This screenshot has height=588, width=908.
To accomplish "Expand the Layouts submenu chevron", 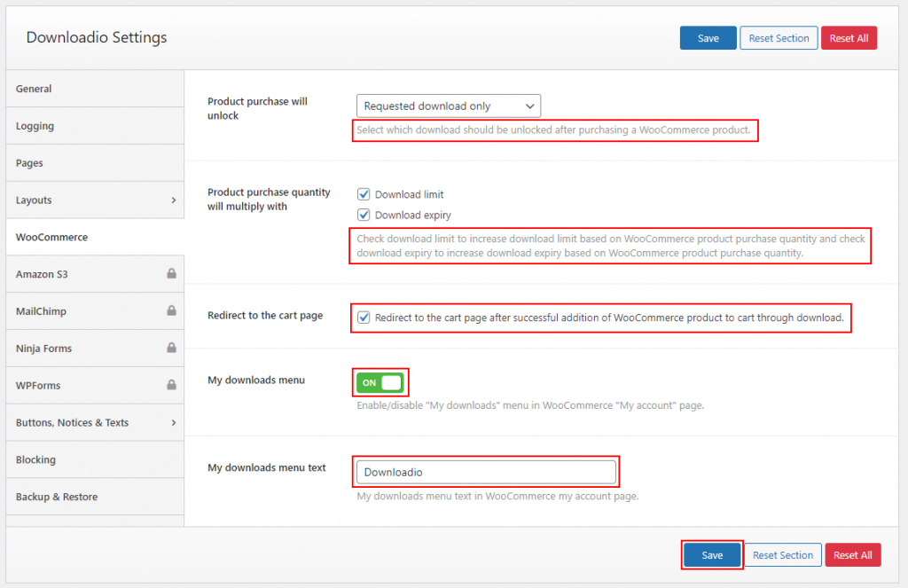I will 173,200.
